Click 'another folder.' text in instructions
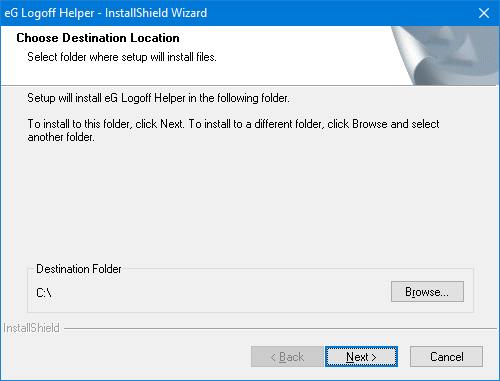This screenshot has width=500, height=381. coord(61,137)
